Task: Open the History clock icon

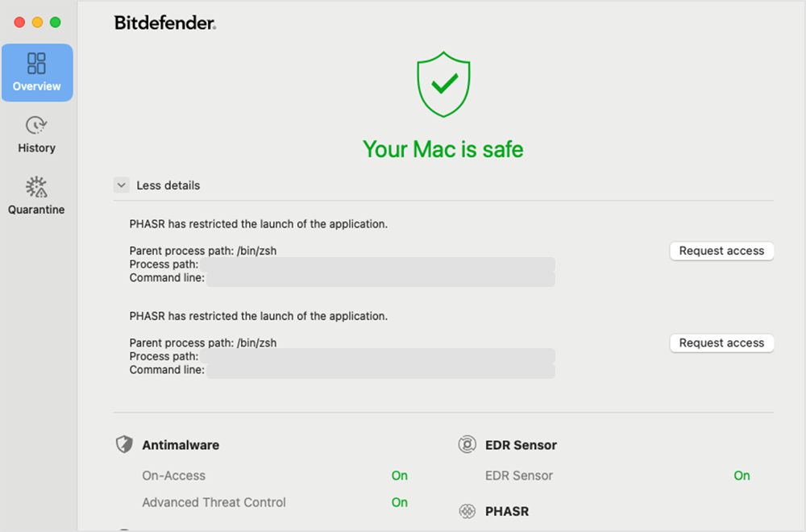Action: tap(36, 125)
